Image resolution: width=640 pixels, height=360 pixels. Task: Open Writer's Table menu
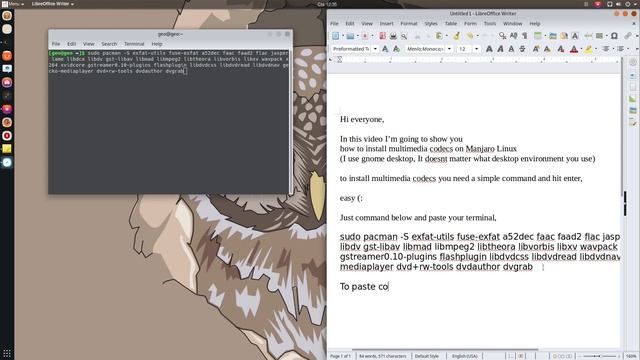click(x=451, y=24)
